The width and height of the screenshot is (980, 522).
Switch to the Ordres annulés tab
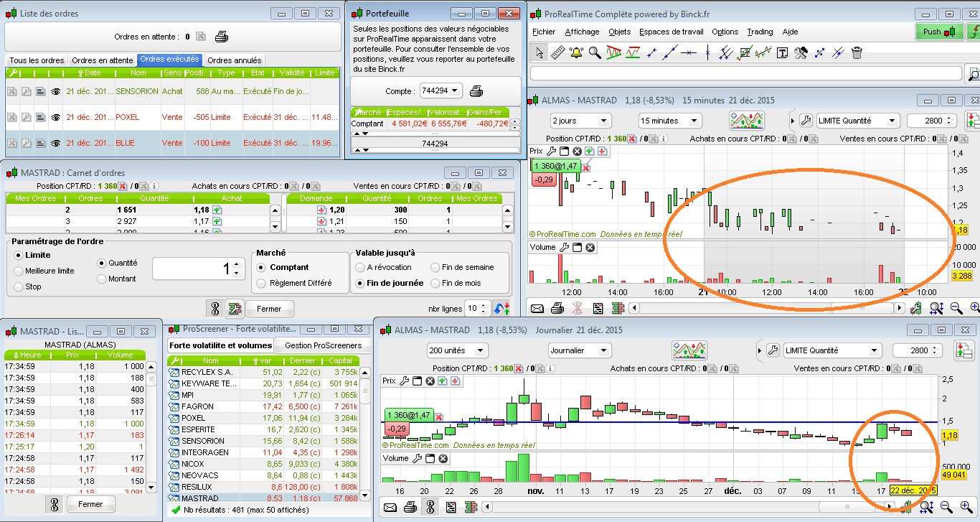tap(235, 60)
